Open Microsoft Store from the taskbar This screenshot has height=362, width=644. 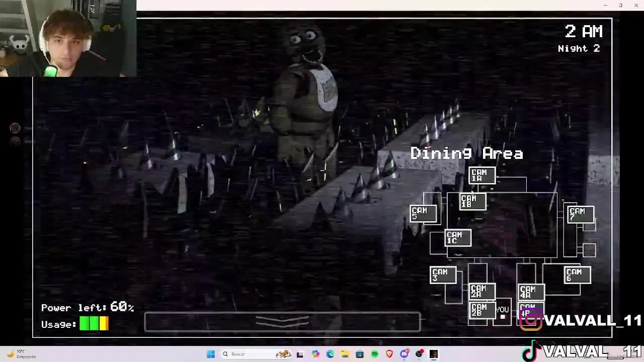point(360,354)
